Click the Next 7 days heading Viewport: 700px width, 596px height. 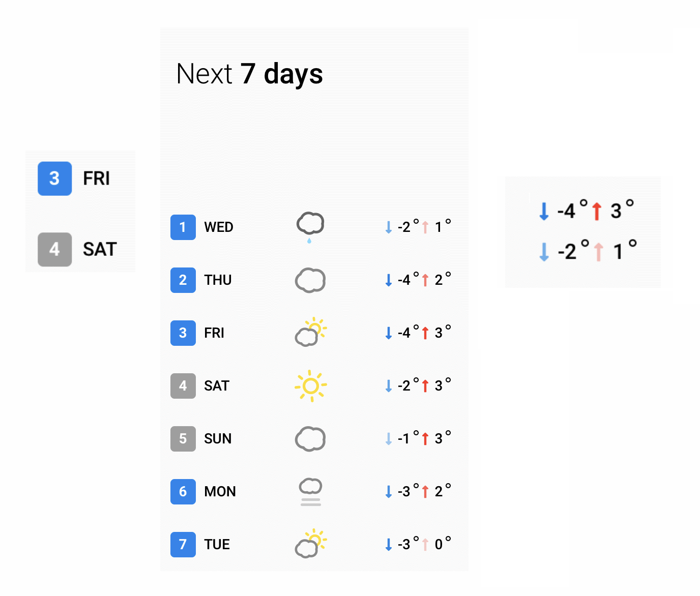[249, 74]
